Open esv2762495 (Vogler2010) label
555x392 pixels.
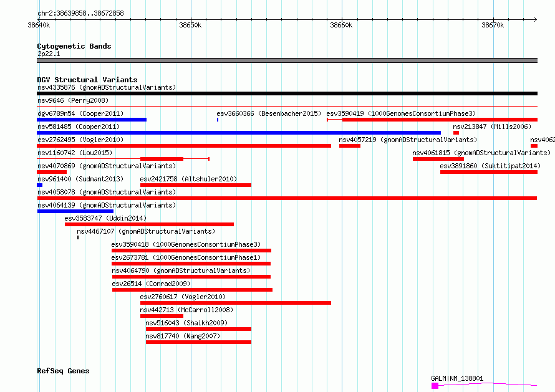click(80, 140)
